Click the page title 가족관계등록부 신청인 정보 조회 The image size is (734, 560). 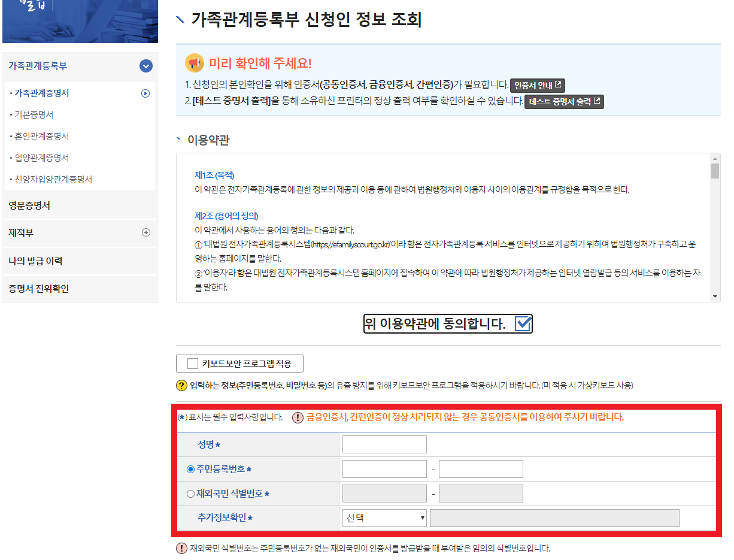point(307,20)
